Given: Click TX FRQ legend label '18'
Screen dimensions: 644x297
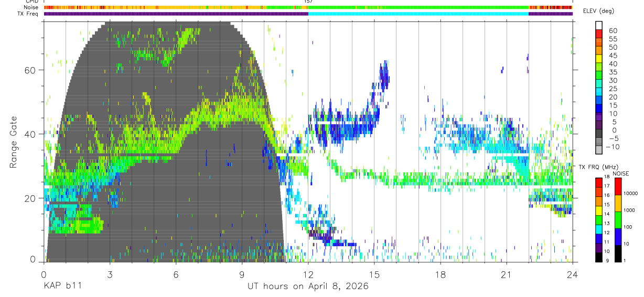Looking at the screenshot, I should coord(607,177).
